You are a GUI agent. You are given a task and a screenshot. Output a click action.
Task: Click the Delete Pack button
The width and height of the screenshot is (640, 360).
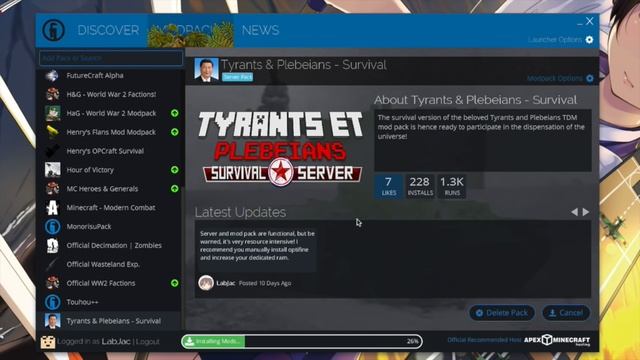coord(502,313)
